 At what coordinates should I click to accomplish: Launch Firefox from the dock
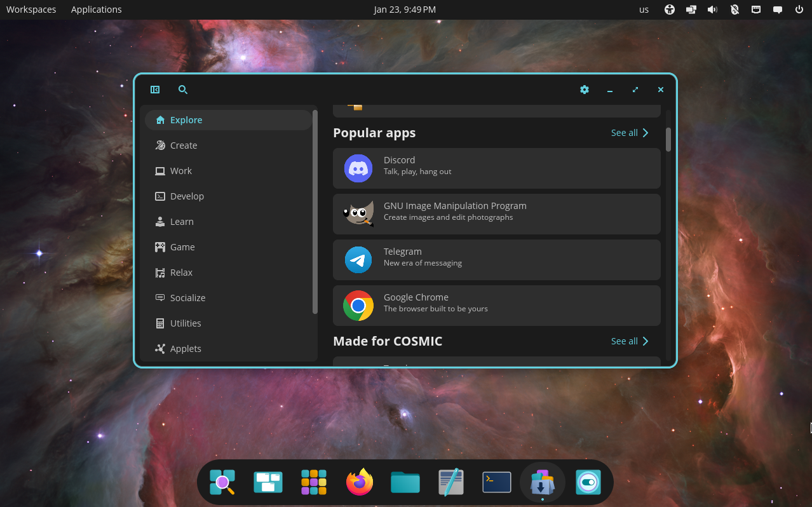coord(359,482)
